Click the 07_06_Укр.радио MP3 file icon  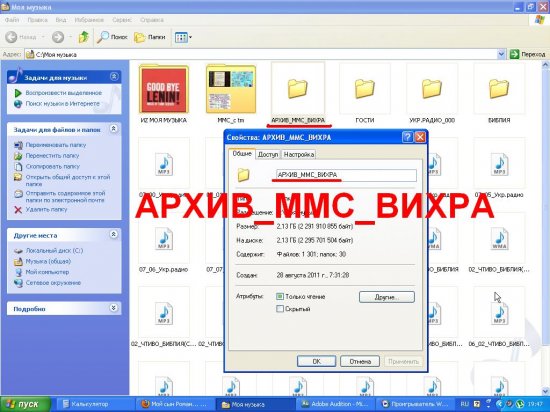pos(164,239)
